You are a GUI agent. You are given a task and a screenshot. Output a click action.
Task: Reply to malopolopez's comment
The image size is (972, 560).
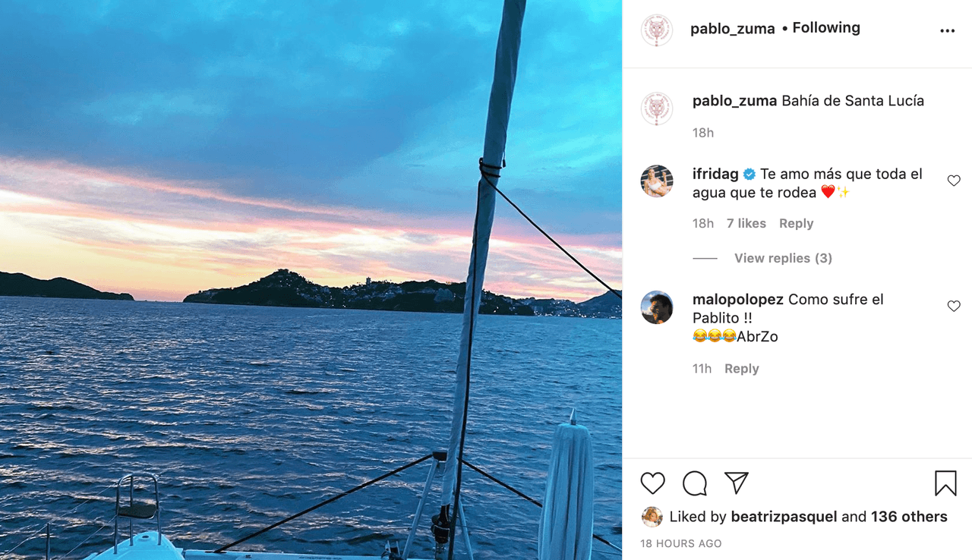coord(741,368)
